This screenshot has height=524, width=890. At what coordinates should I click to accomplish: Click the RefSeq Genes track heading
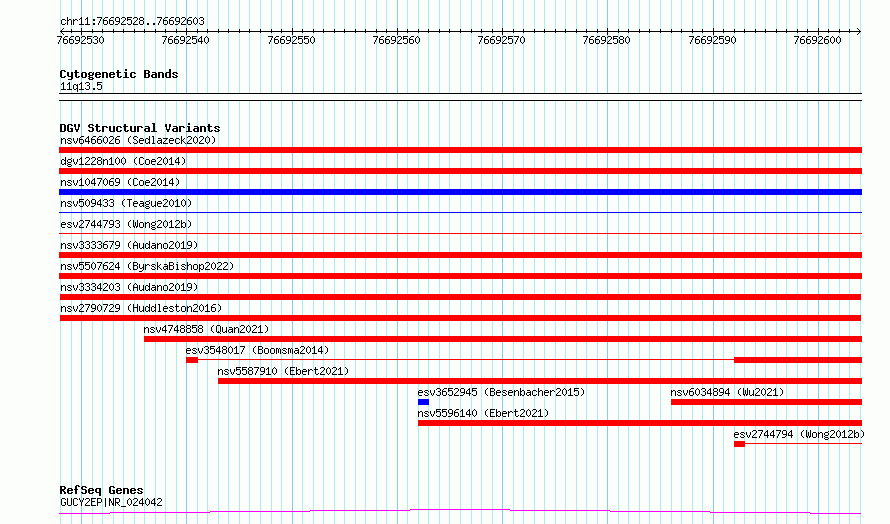[101, 490]
